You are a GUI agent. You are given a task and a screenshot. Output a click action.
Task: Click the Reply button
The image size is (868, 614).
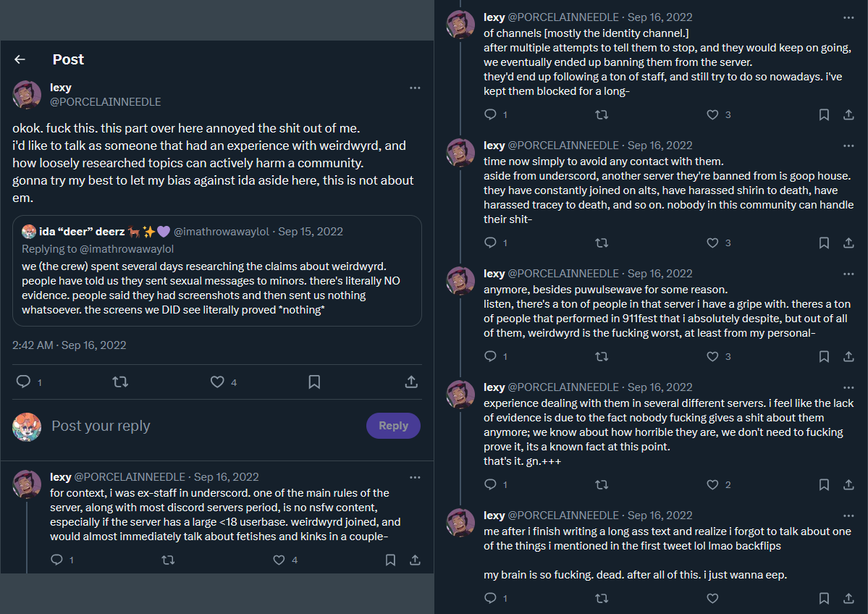click(x=393, y=426)
